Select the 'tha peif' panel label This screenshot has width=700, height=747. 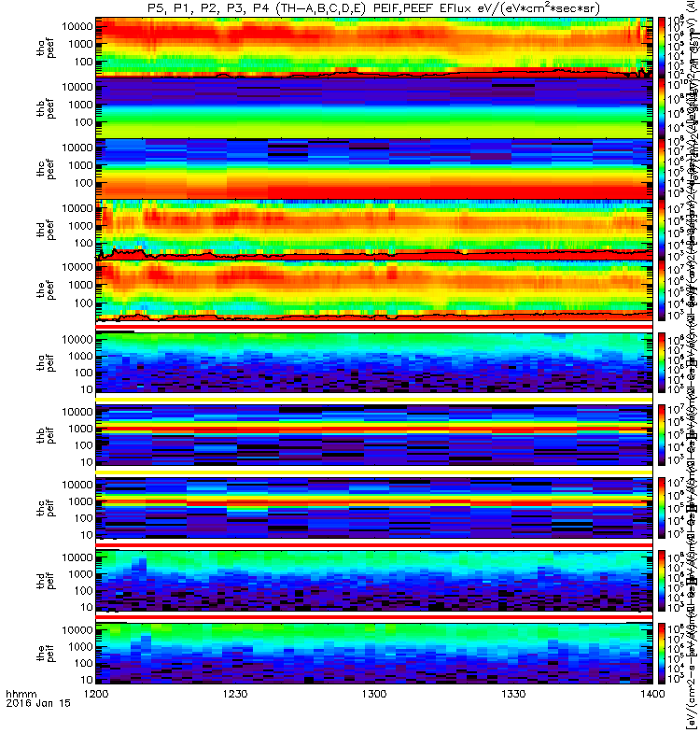pyautogui.click(x=46, y=362)
